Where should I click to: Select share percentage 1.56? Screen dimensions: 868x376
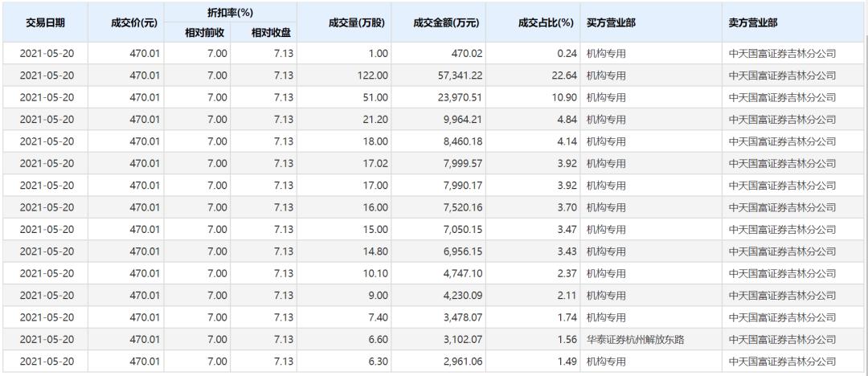click(x=567, y=340)
